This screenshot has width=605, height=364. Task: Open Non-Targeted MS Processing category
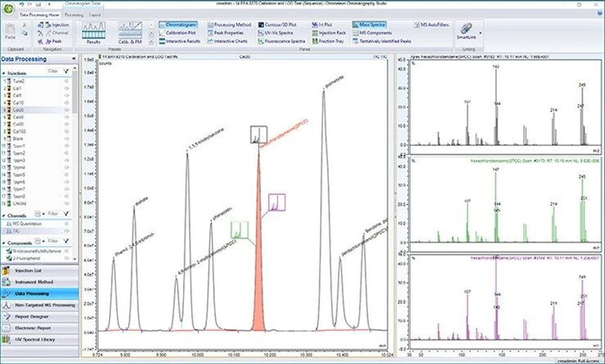point(39,305)
